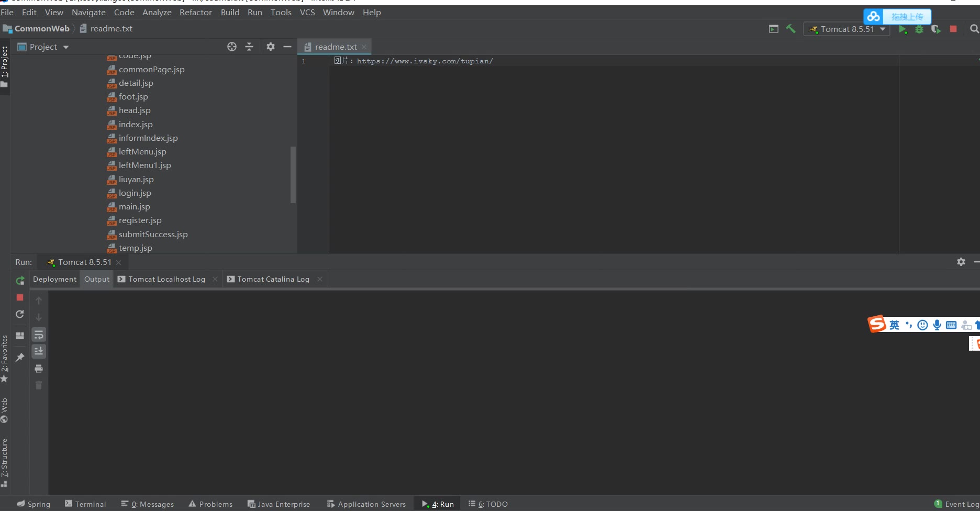Open the Application Servers tool window
This screenshot has height=511, width=980.
pos(366,504)
